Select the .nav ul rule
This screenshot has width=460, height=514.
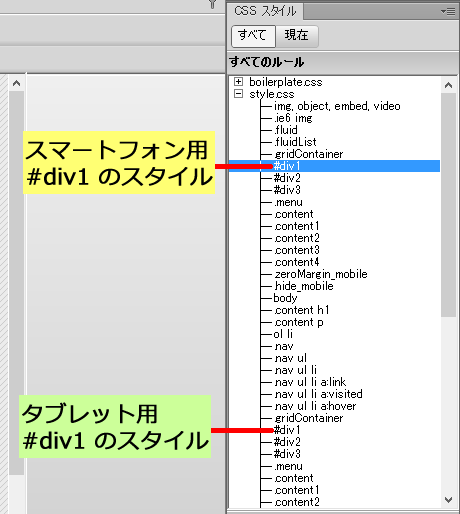pyautogui.click(x=290, y=358)
